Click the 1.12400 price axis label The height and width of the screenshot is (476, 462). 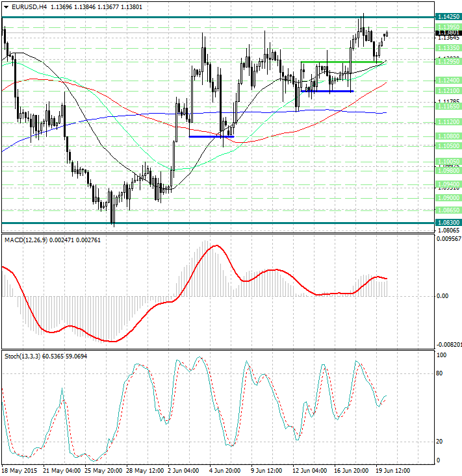point(448,80)
